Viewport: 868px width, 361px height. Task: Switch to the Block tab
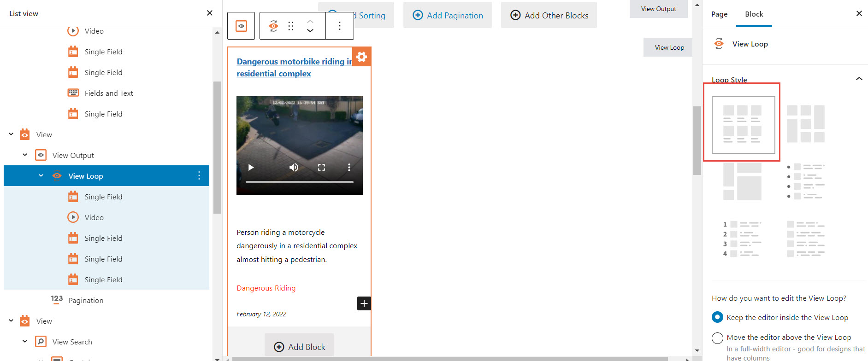click(x=754, y=14)
